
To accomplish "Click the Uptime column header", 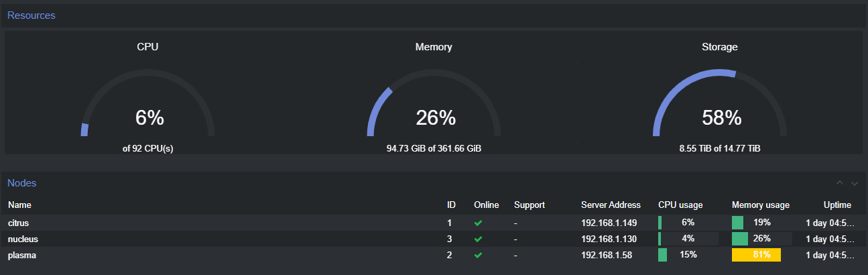I will (837, 205).
